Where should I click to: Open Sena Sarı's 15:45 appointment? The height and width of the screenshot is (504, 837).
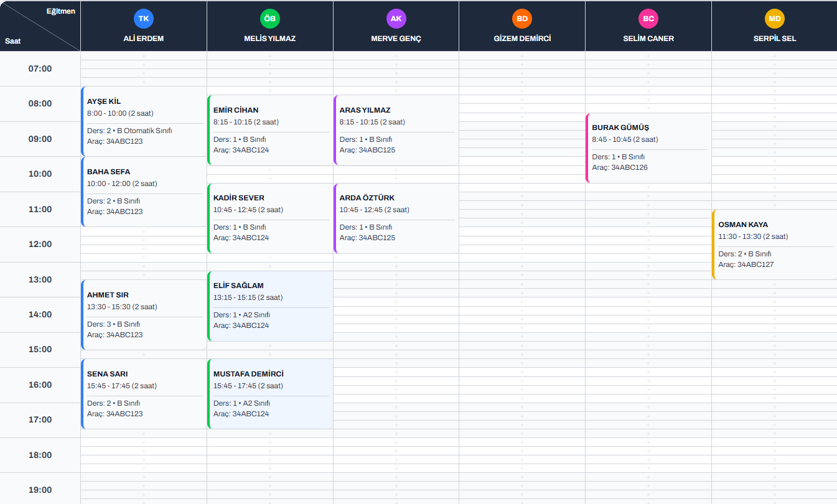pos(144,393)
